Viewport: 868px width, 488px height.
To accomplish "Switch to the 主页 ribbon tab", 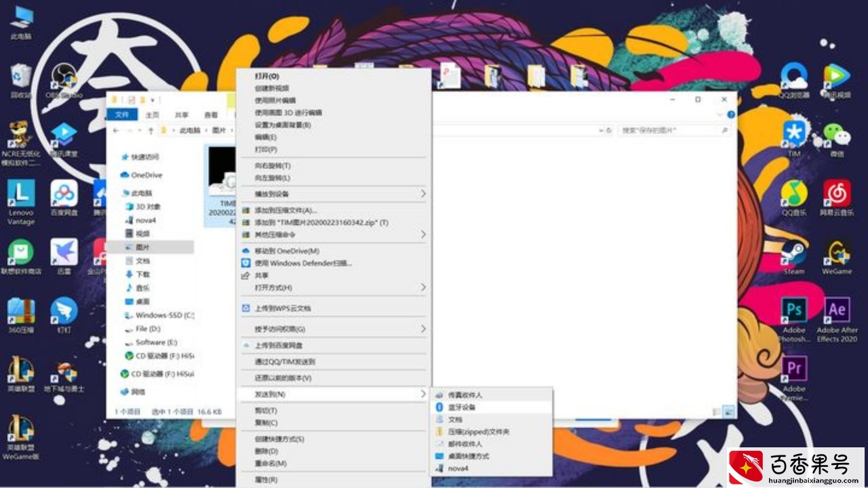I will (152, 115).
